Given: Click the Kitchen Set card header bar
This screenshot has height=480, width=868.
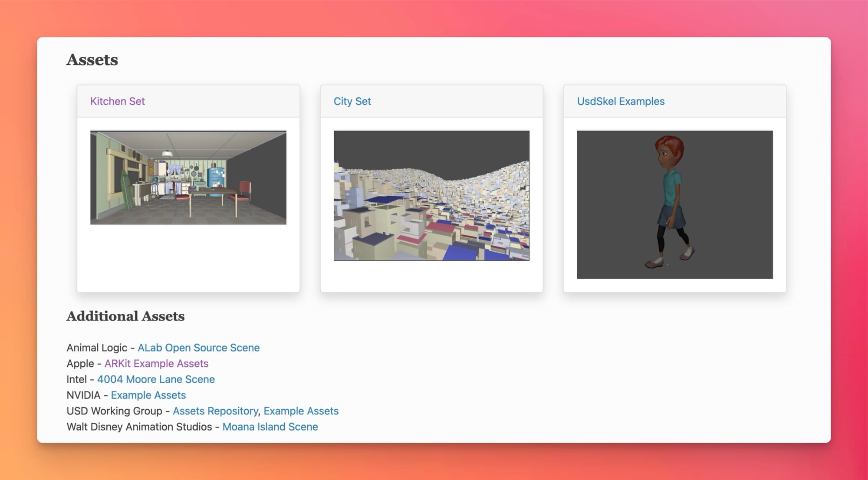Looking at the screenshot, I should (226, 101).
